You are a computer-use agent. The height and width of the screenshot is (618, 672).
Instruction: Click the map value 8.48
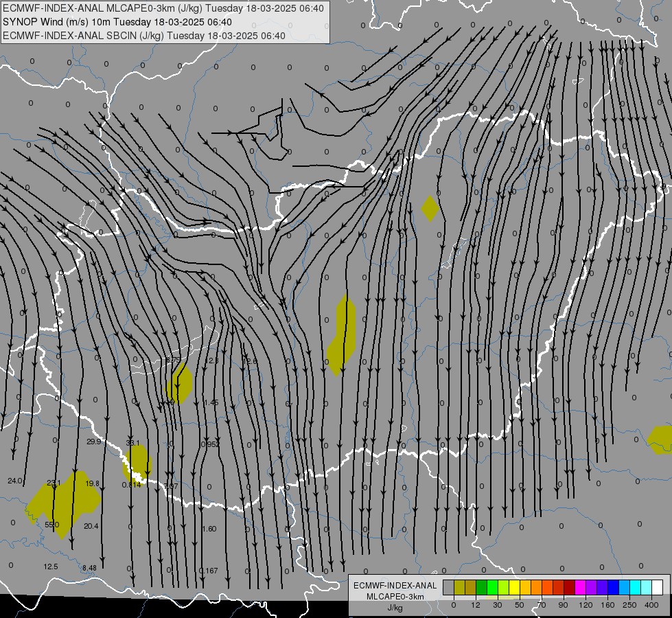(x=89, y=568)
